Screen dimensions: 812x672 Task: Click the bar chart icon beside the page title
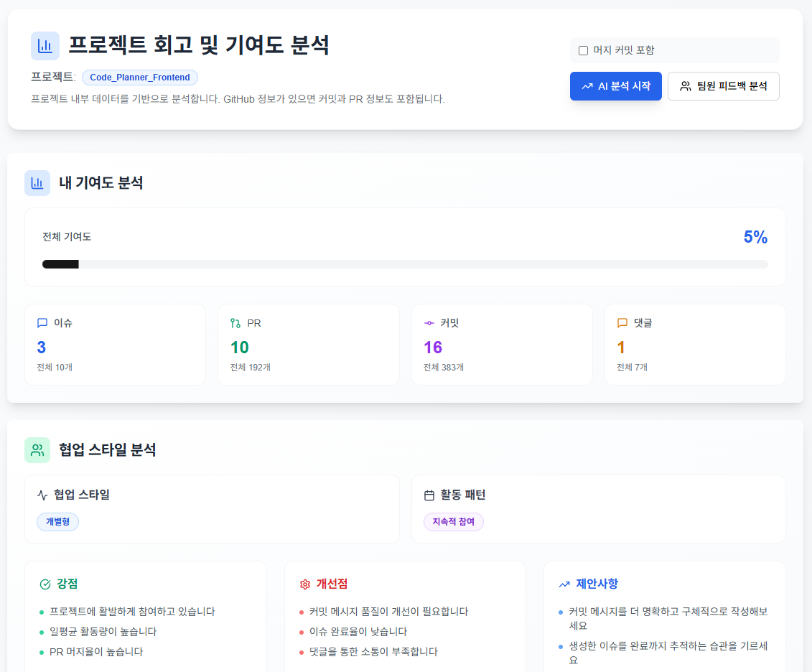point(45,46)
